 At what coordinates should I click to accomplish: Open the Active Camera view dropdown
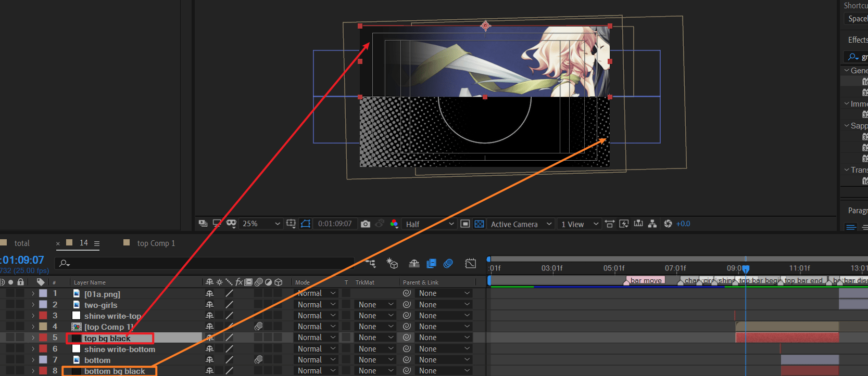(521, 224)
